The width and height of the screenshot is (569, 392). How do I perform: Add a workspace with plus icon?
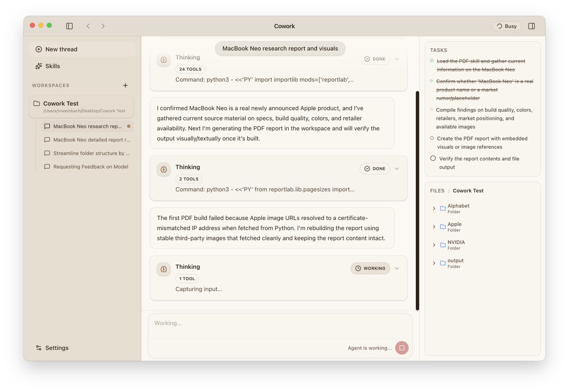(x=125, y=85)
